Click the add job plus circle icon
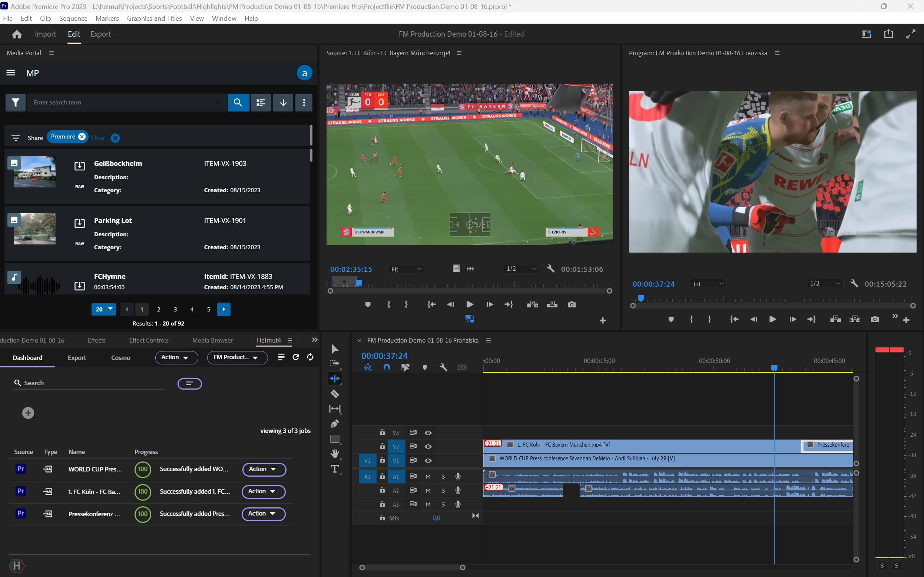 28,413
